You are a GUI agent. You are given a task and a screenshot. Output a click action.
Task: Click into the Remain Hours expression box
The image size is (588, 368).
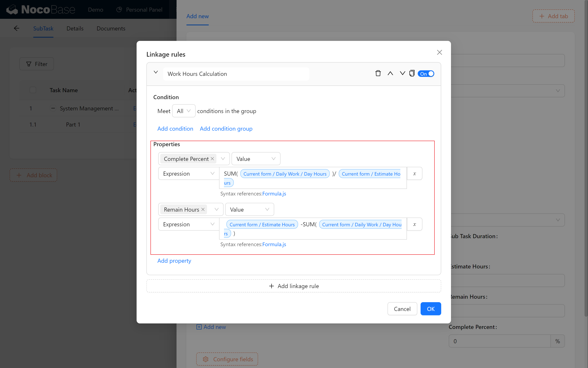point(313,229)
